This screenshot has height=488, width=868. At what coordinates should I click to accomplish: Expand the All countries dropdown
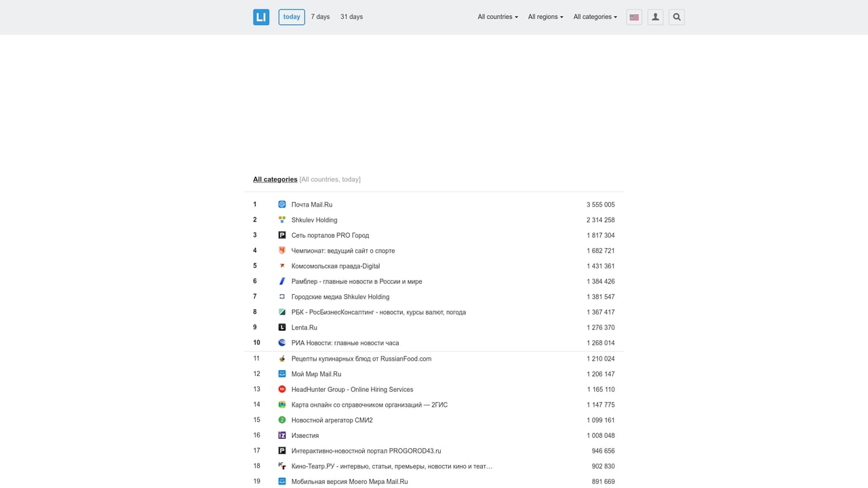tap(497, 17)
